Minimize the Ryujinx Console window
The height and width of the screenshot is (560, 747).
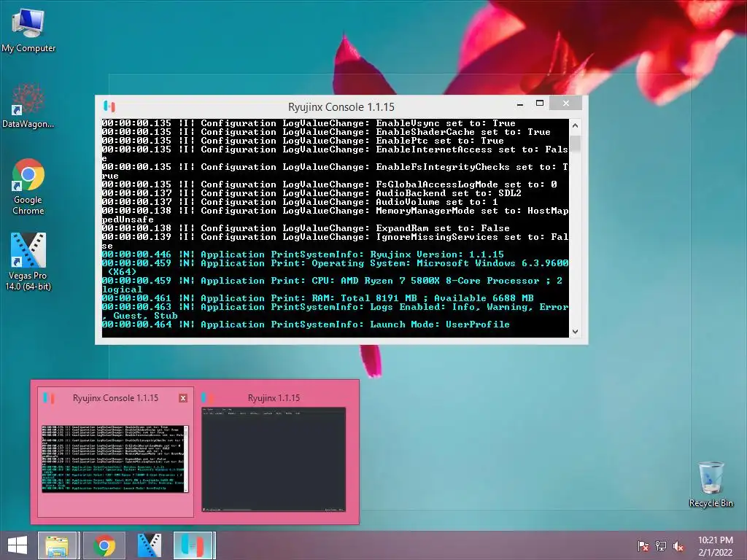click(x=520, y=104)
